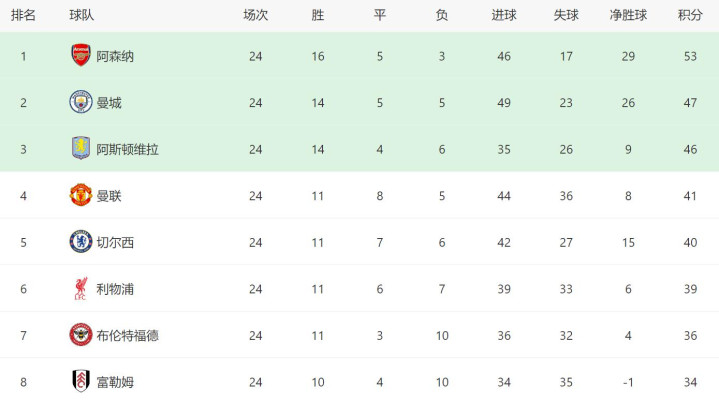Click the Manchester United club crest

click(81, 195)
